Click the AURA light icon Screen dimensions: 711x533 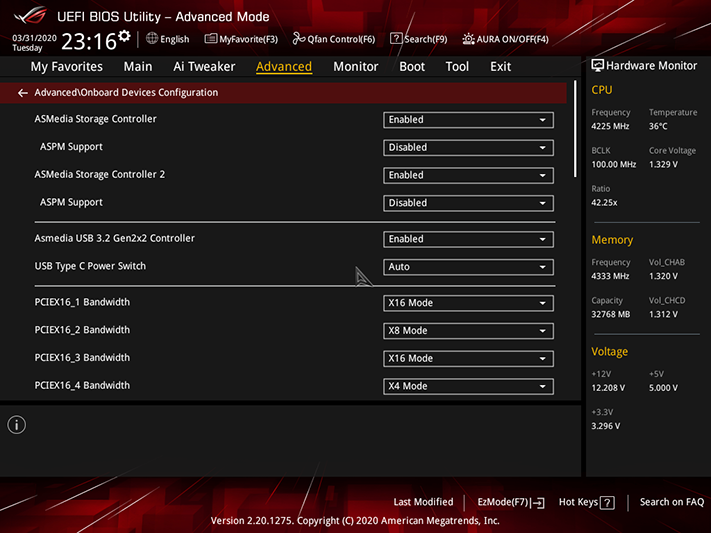(468, 39)
